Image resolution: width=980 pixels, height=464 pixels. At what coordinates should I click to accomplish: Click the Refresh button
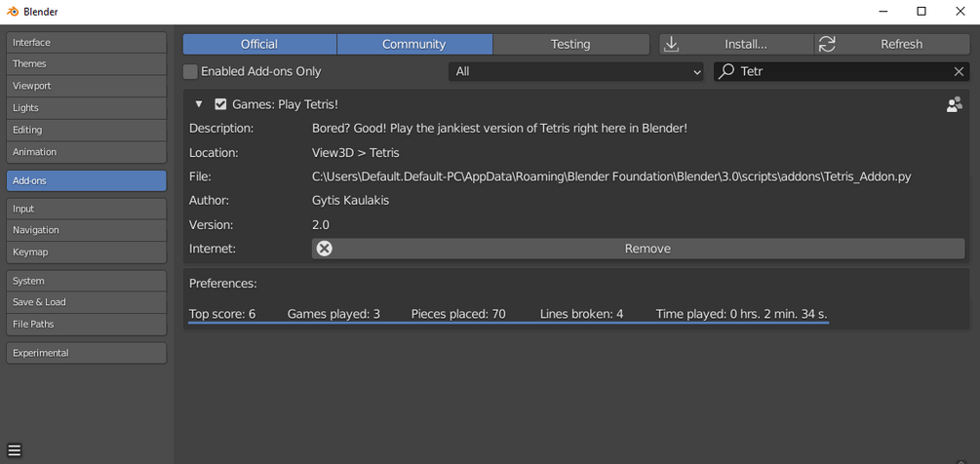point(892,44)
